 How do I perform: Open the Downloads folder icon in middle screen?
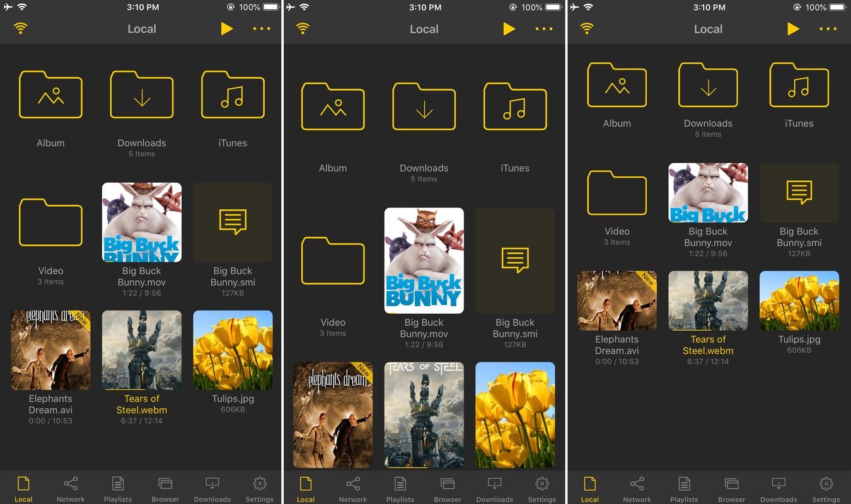pyautogui.click(x=424, y=107)
